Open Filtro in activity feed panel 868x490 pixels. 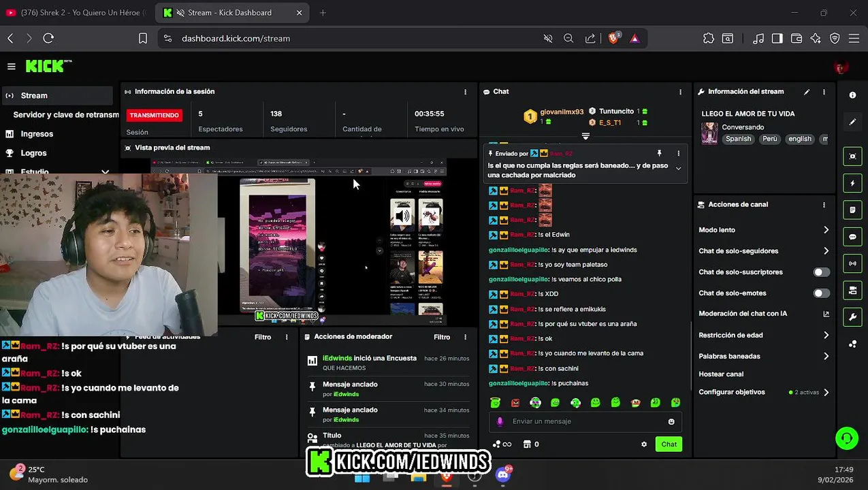pos(263,337)
